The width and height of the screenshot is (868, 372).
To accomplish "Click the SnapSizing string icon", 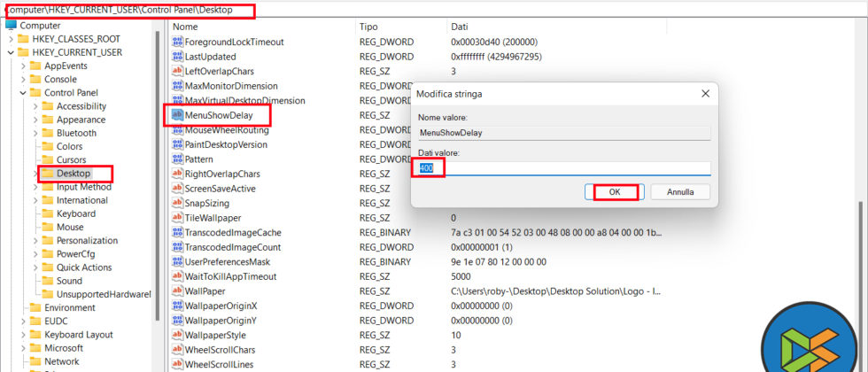I will coord(177,203).
